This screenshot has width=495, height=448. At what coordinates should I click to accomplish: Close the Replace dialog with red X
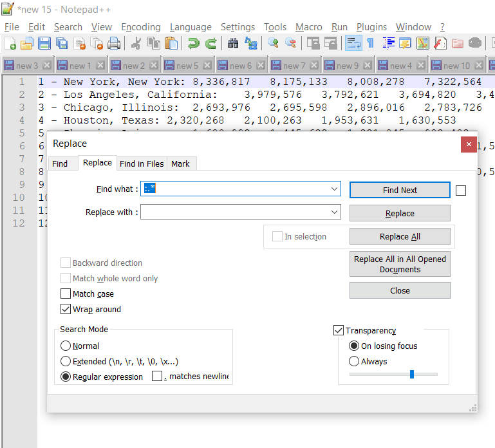pos(469,144)
